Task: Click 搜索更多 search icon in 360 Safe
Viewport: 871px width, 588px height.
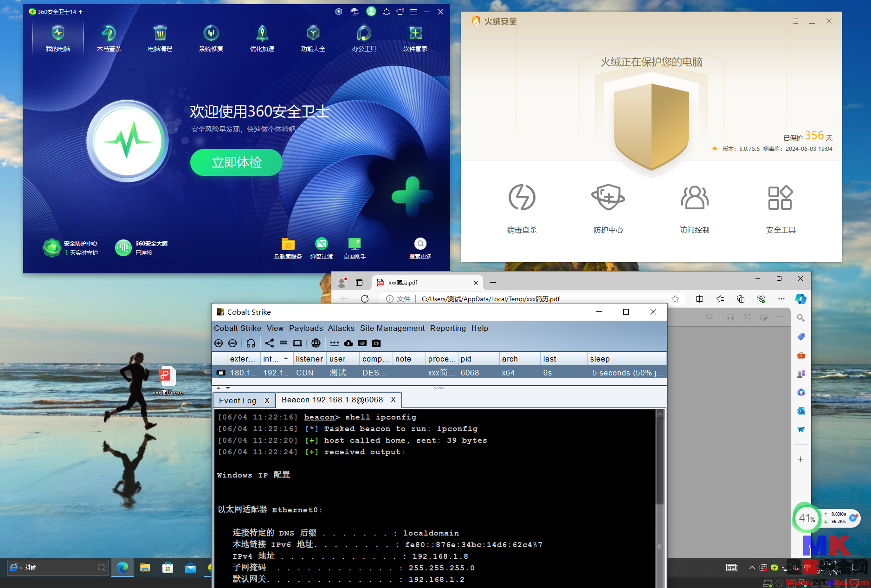Action: (x=420, y=244)
